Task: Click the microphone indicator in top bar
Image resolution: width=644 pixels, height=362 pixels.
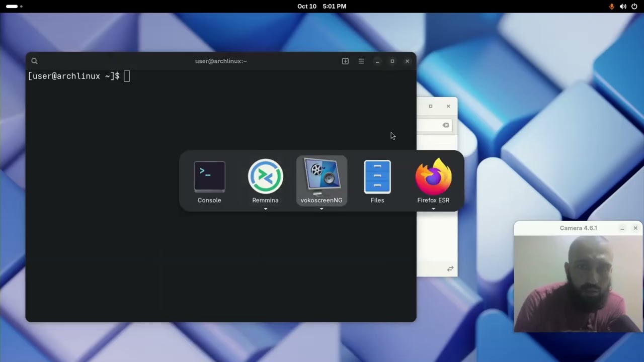Action: 612,6
